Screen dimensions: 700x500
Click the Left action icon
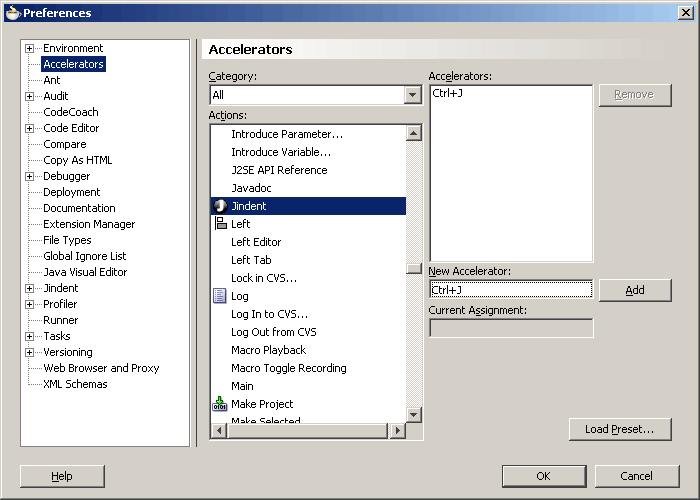[x=220, y=224]
